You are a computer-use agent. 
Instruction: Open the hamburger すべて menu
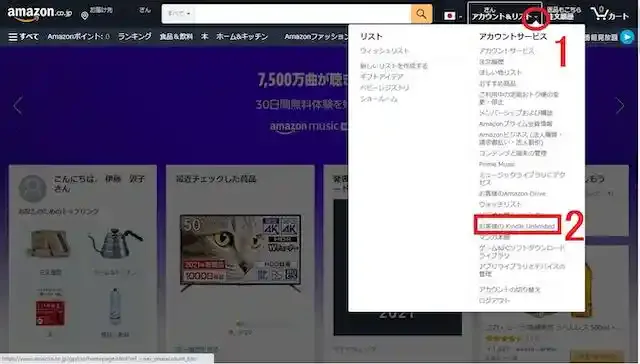click(24, 37)
